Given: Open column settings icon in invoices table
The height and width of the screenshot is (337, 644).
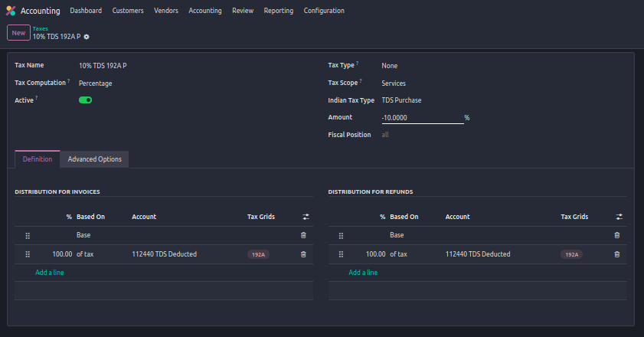Looking at the screenshot, I should pyautogui.click(x=305, y=217).
